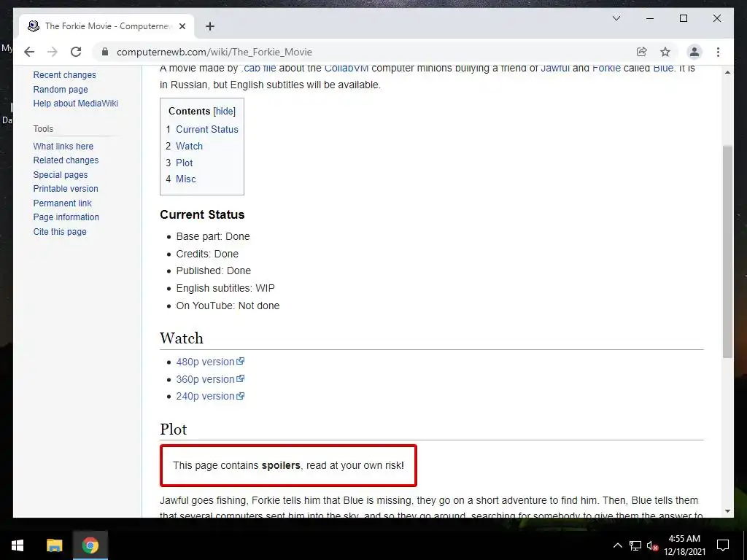Jump to Current Status in contents

(x=206, y=130)
